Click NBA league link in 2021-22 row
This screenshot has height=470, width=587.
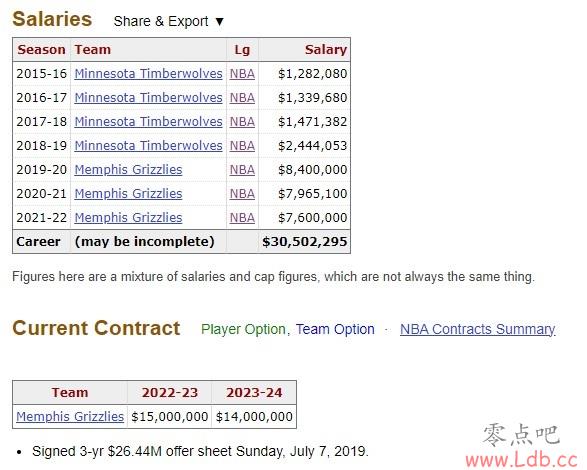242,218
